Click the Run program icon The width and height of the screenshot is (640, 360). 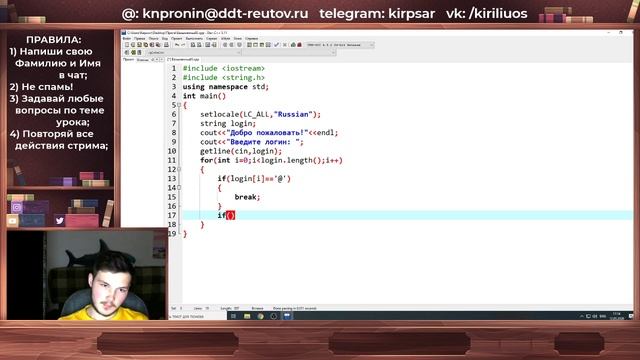(x=256, y=45)
